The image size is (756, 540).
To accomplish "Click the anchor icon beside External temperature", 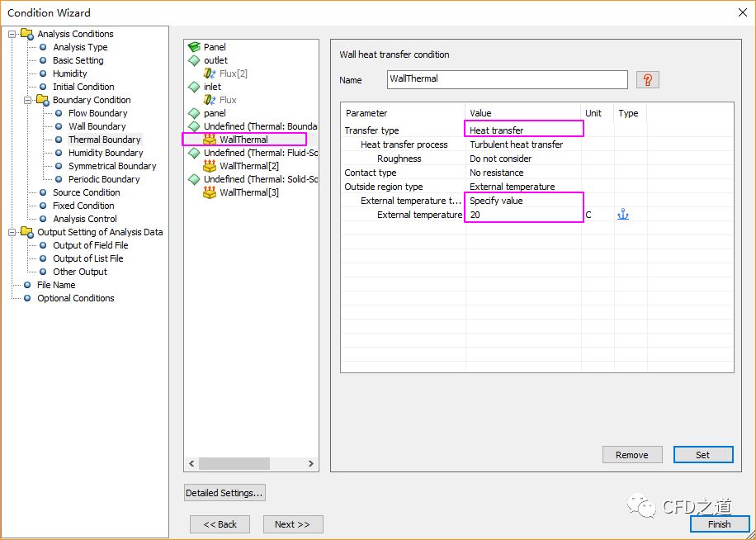I will coord(623,215).
